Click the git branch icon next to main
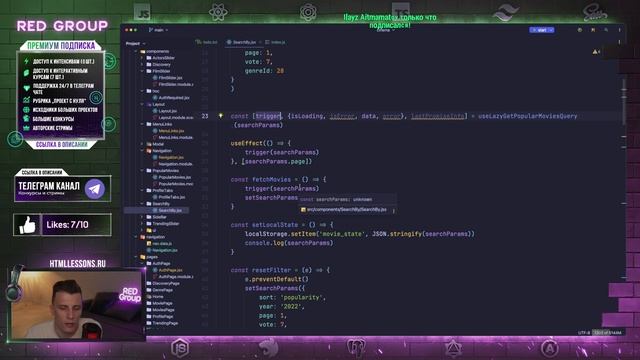This screenshot has width=640, height=360. [151, 30]
